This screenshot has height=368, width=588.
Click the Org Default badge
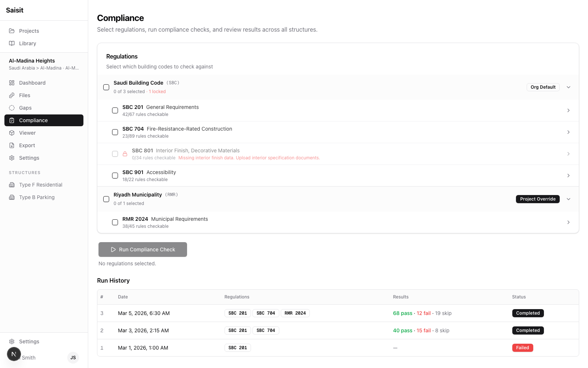(x=543, y=87)
